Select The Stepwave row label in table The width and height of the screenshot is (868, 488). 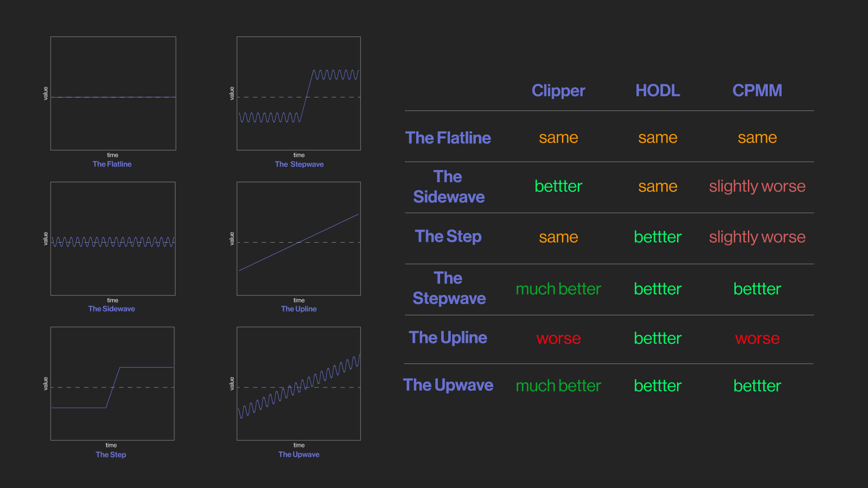click(449, 288)
